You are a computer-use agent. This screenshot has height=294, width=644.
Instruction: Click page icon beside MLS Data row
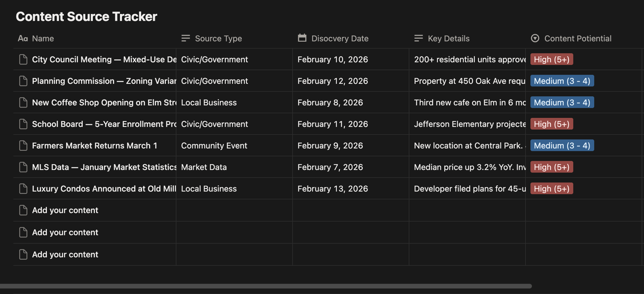(x=23, y=167)
